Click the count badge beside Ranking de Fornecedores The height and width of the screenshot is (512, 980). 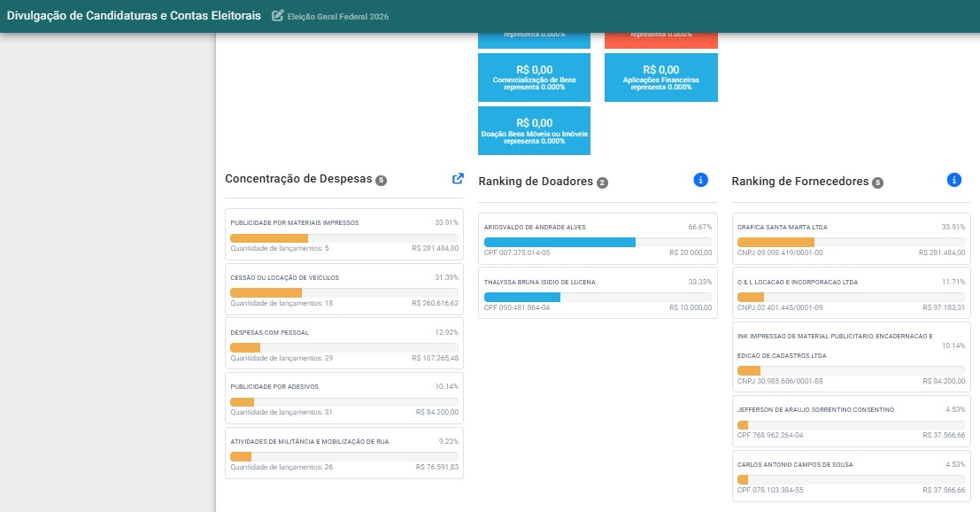[877, 183]
